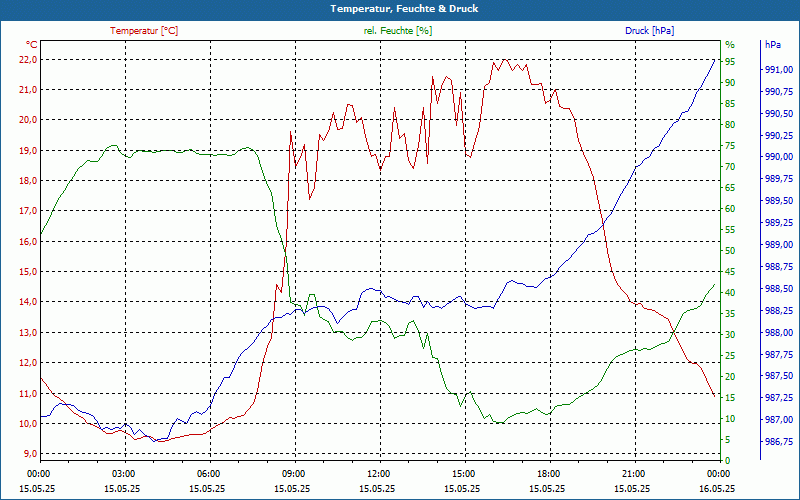Screen dimensions: 800x500
Task: Click green humidity axis value '65'
Action: pyautogui.click(x=730, y=188)
